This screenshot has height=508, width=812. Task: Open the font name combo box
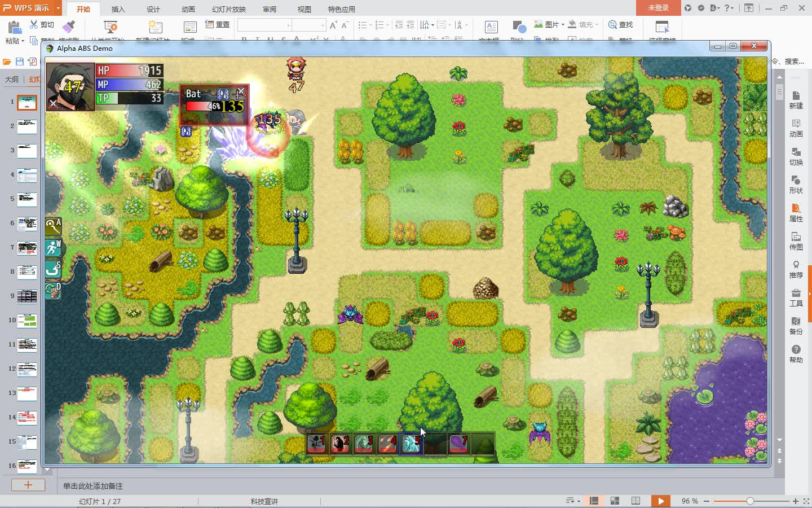pyautogui.click(x=265, y=25)
